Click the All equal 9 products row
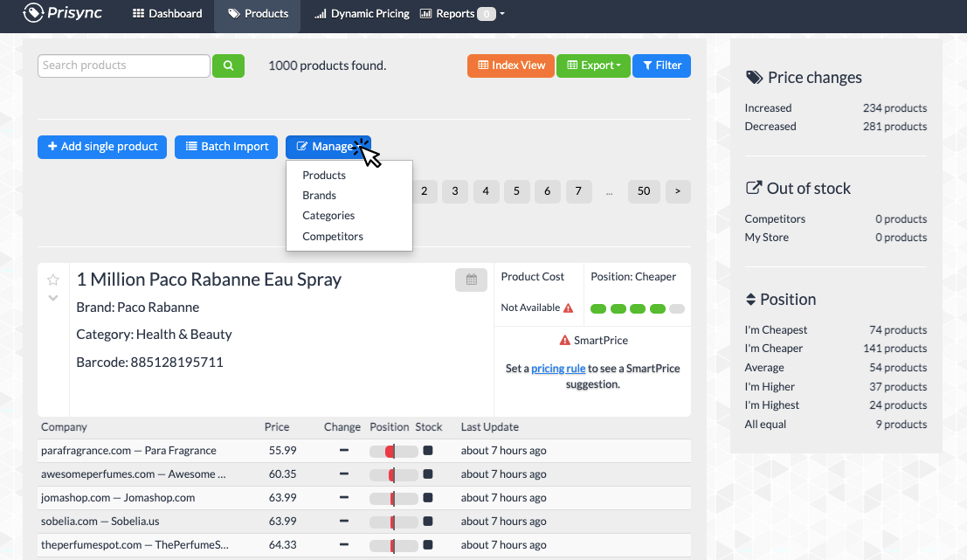This screenshot has height=560, width=967. pos(836,425)
